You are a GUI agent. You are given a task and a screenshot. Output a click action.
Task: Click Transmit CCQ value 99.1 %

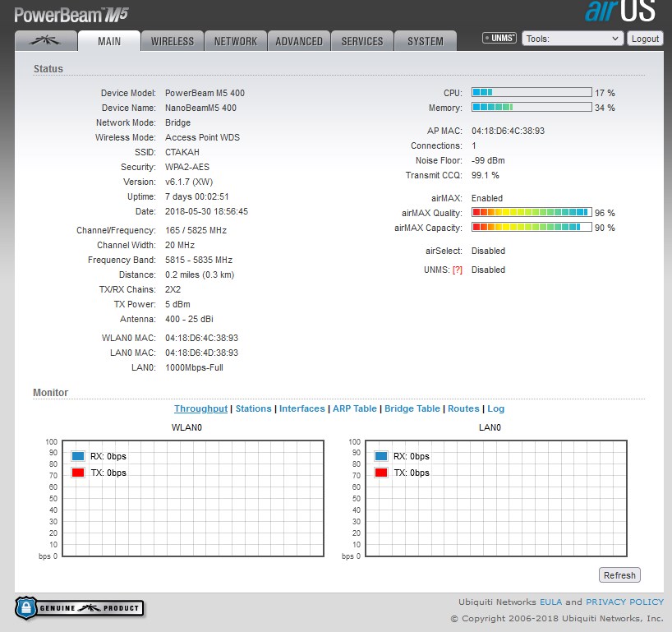pyautogui.click(x=486, y=175)
